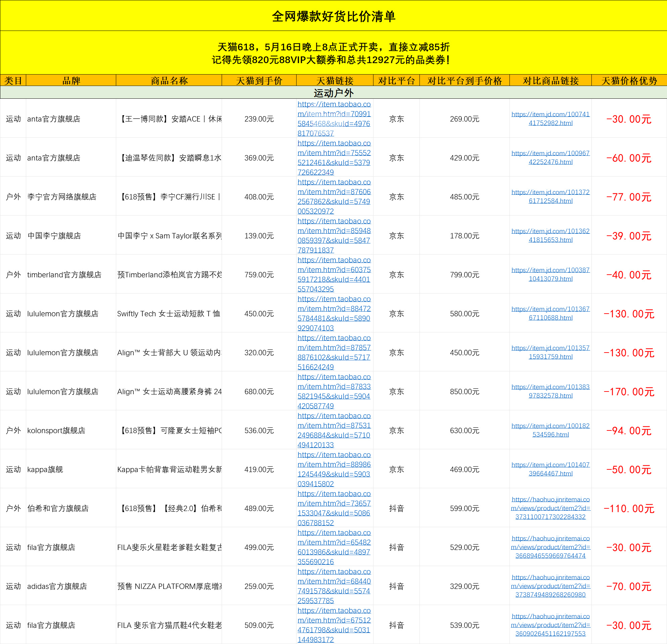The height and width of the screenshot is (644, 667).
Task: Click the 运动户外 section header row
Action: 333,93
